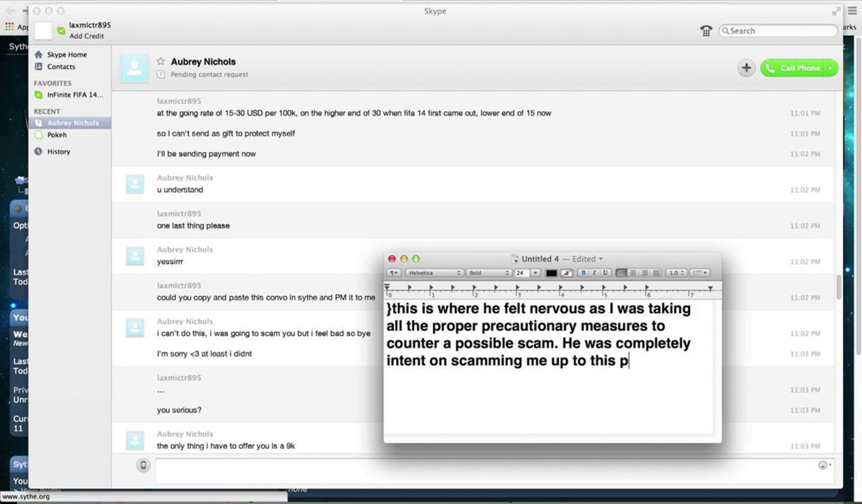This screenshot has height=504, width=862.
Task: Expand the Call Phone dropdown arrow
Action: point(830,68)
